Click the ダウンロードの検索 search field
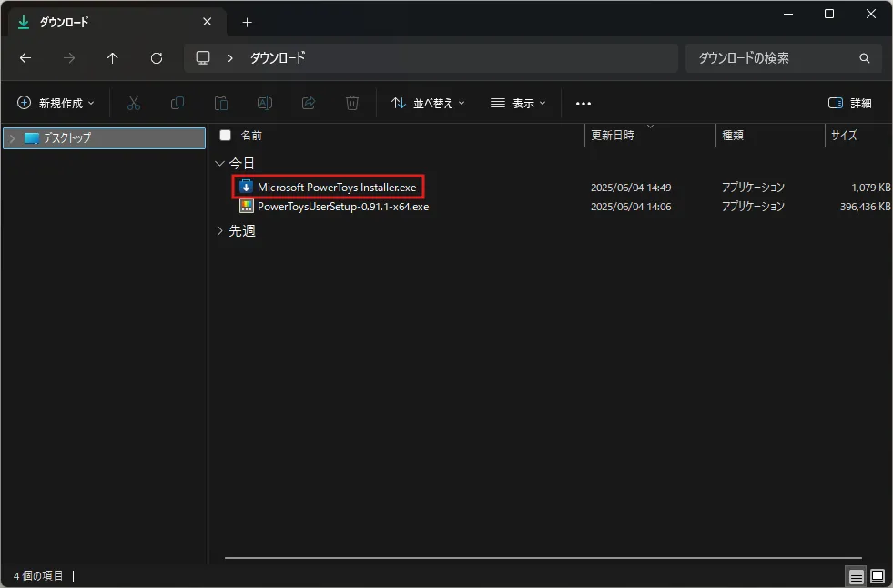The image size is (893, 588). pos(783,58)
